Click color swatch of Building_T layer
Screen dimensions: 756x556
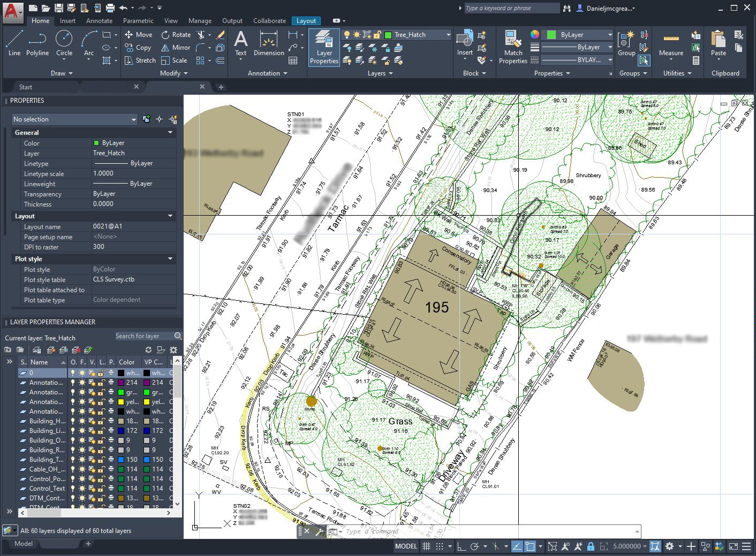click(122, 460)
